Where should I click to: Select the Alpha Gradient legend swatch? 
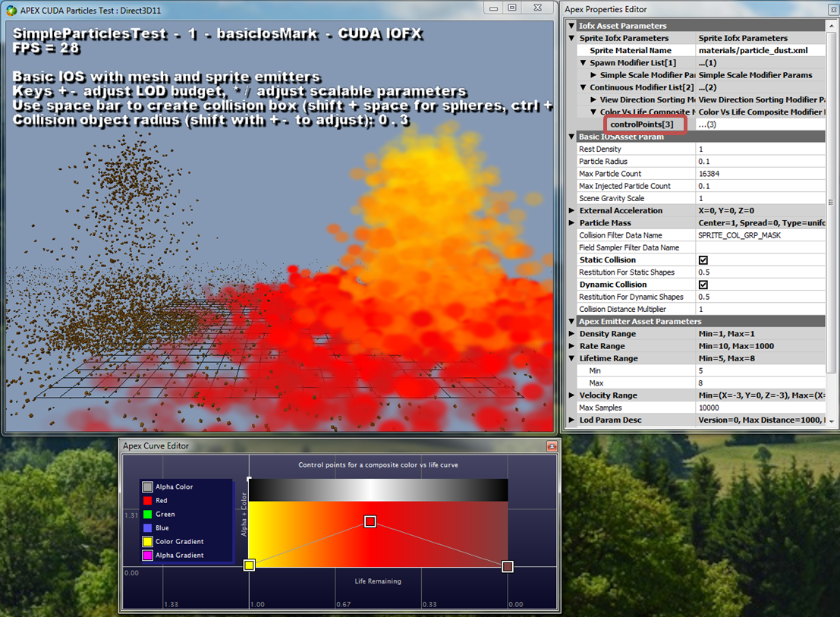click(x=147, y=556)
